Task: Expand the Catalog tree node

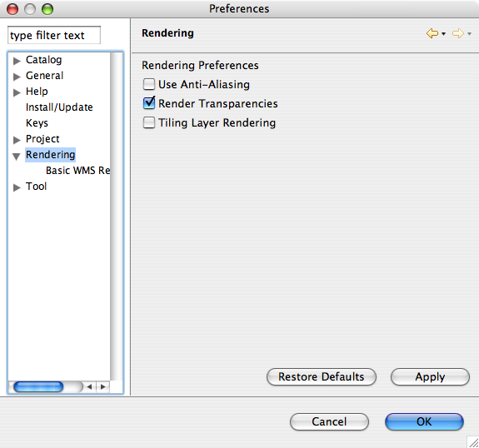Action: pos(17,61)
